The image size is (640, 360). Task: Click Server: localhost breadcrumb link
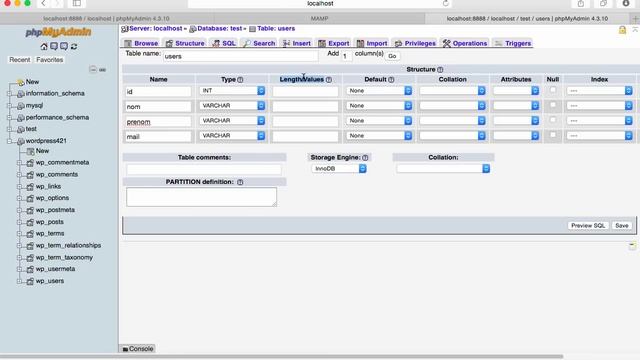click(x=156, y=29)
